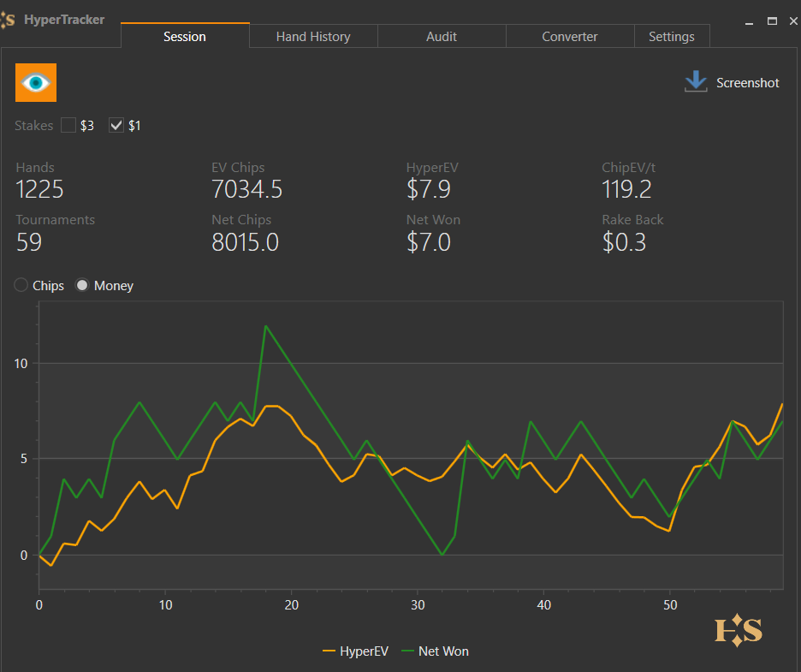This screenshot has width=801, height=672.
Task: Toggle HyperEV series in chart legend
Action: [x=355, y=651]
